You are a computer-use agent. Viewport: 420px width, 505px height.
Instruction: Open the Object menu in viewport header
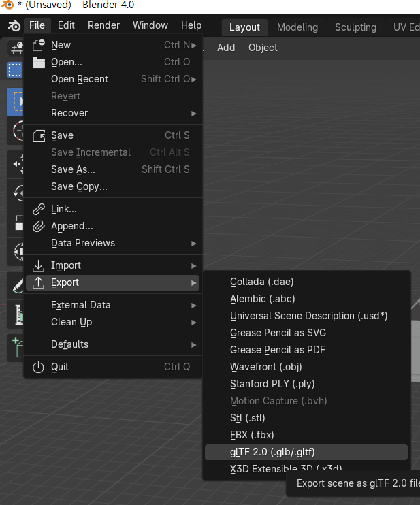(x=263, y=48)
